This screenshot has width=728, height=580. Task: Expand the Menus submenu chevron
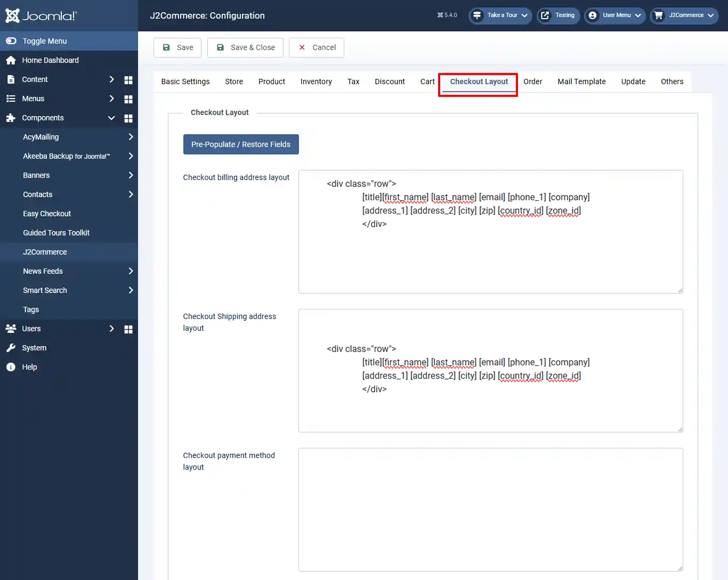pos(111,99)
